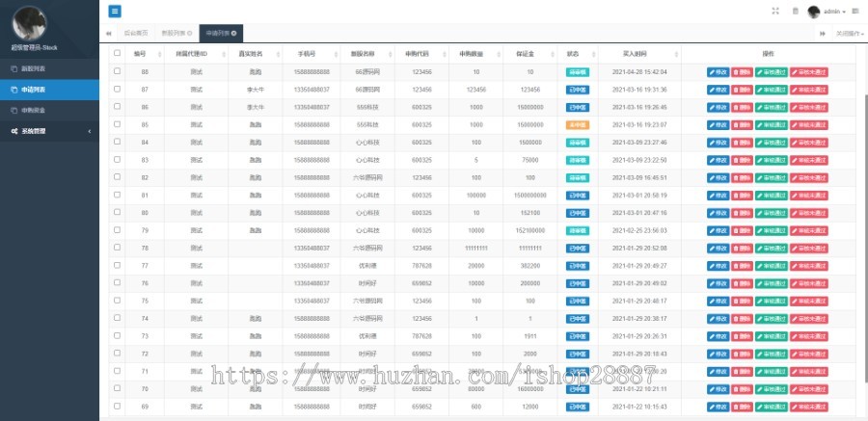
Task: Click timestamp 2021-04-28 15:42:04
Action: point(639,72)
